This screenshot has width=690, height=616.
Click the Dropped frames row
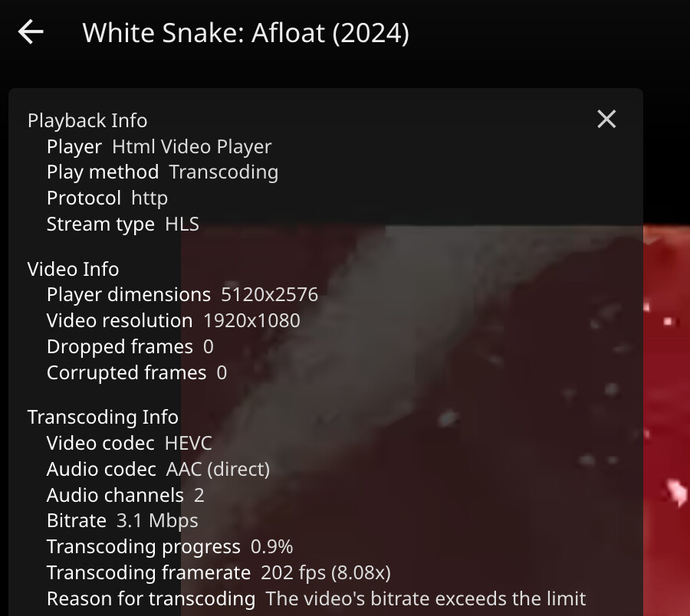[x=130, y=346]
